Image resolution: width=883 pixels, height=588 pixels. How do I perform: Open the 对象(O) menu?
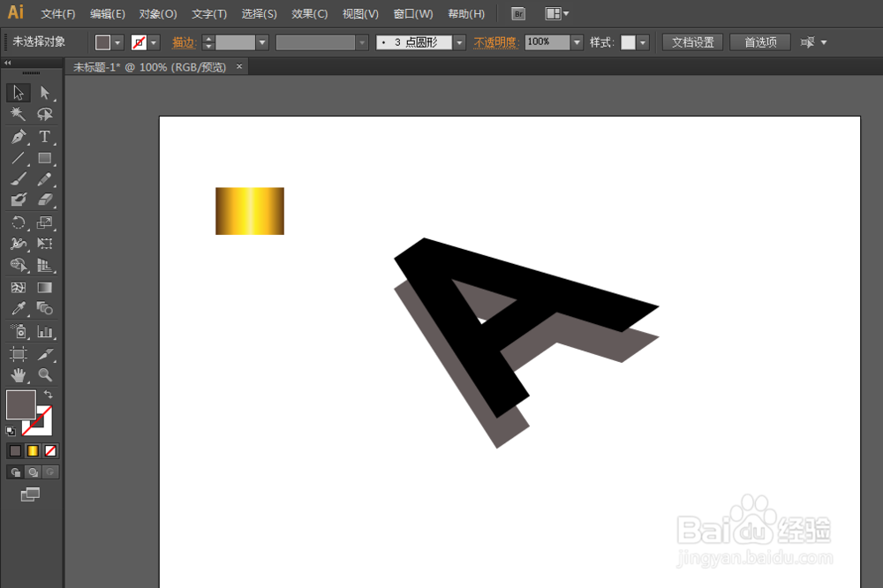(158, 13)
